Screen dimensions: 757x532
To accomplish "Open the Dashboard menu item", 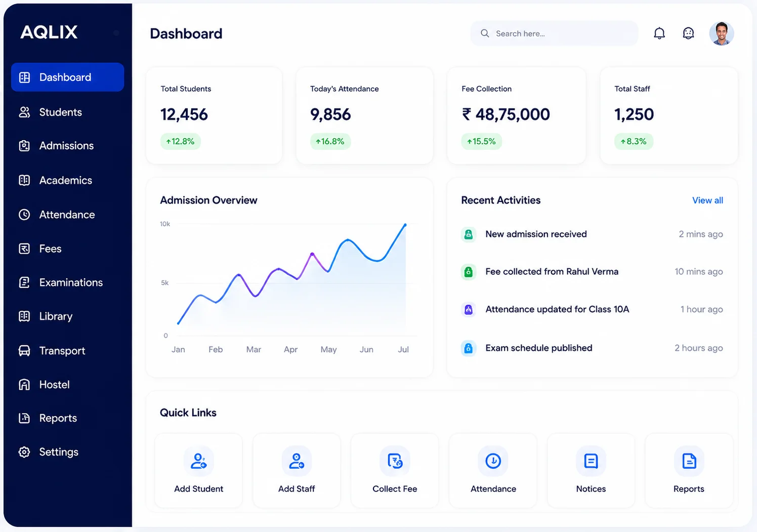I will click(67, 77).
